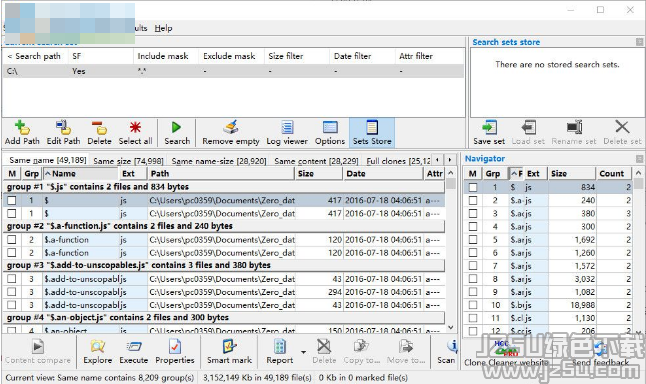Collapse the Navigator panel button
Viewport: 646px width, 384px height.
pos(639,159)
